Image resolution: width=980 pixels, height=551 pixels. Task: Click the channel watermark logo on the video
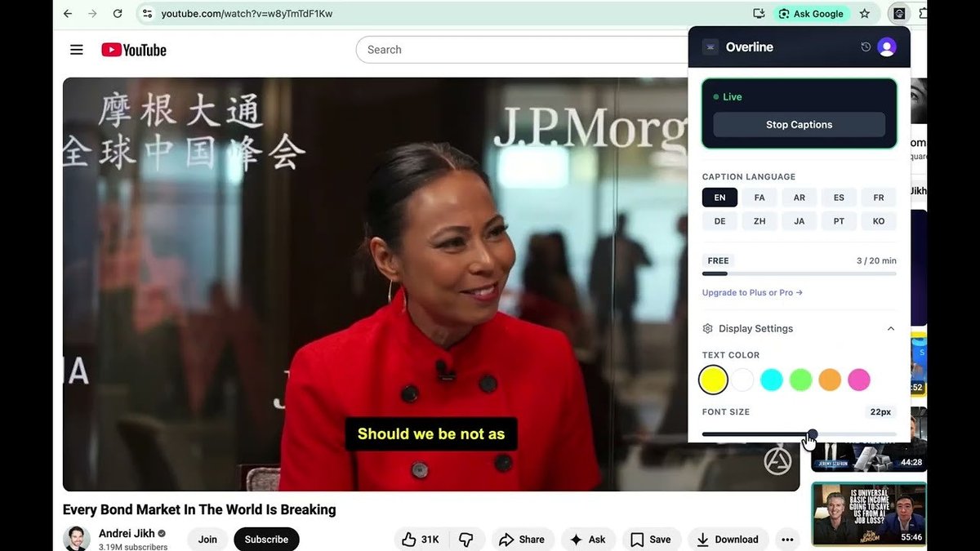[777, 461]
